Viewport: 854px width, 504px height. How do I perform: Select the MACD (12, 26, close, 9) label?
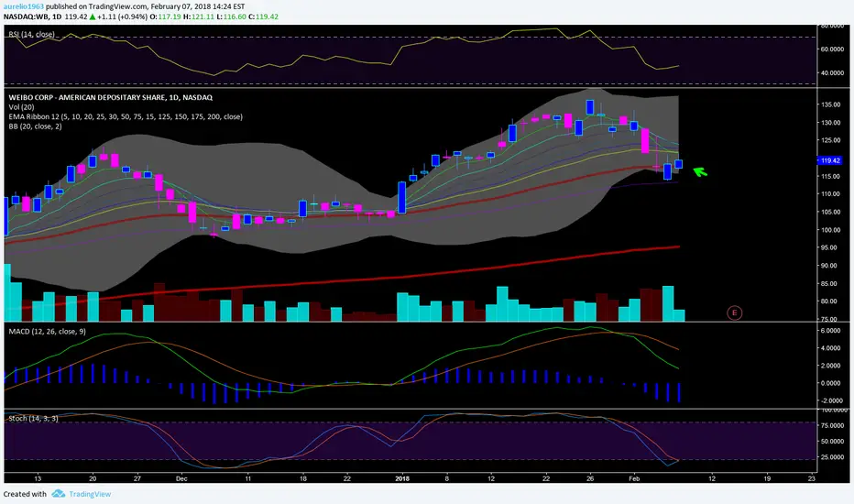(x=47, y=332)
